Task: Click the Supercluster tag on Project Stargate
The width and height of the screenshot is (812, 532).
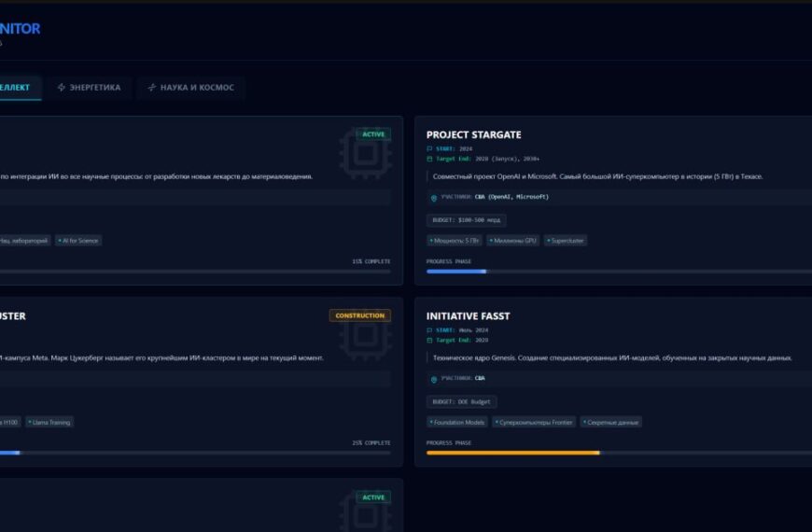Action: click(567, 241)
